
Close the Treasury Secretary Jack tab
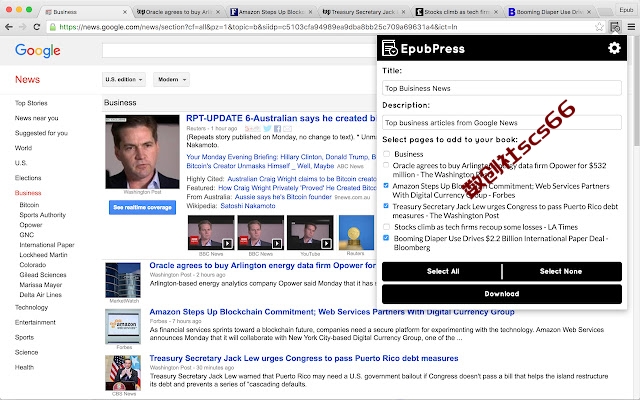click(403, 12)
